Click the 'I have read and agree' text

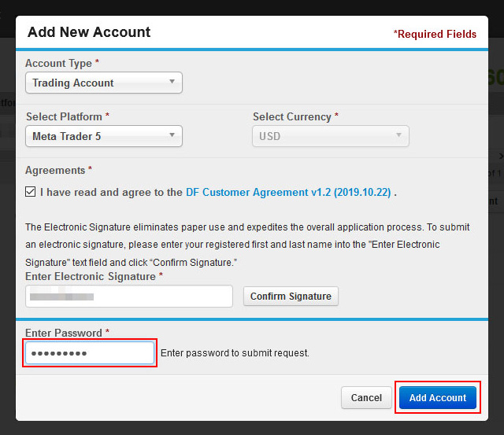coord(111,192)
